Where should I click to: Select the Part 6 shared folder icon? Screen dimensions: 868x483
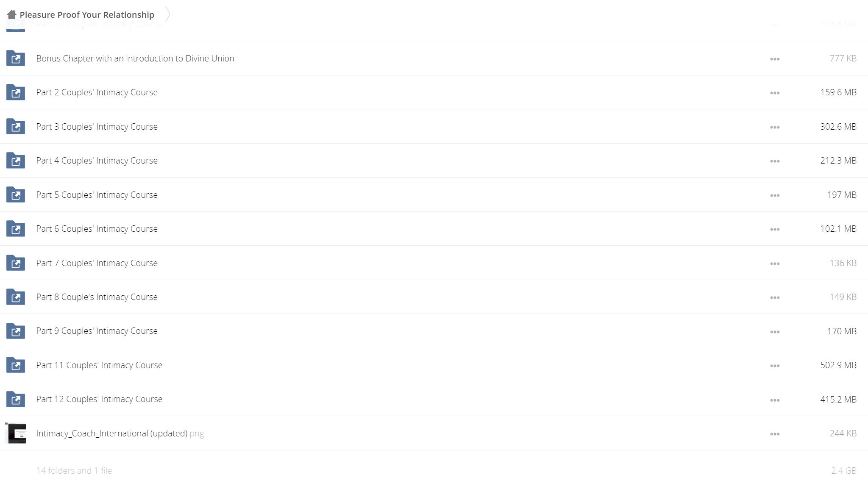tap(16, 229)
